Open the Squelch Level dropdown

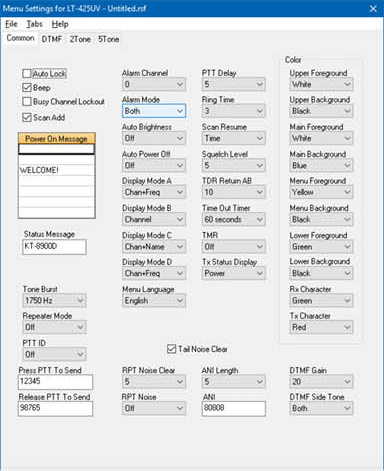pos(233,165)
